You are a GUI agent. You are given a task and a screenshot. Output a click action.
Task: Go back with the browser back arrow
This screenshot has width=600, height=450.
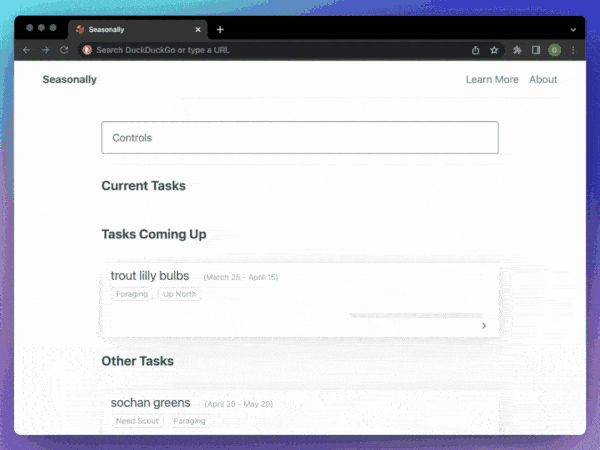coord(26,50)
